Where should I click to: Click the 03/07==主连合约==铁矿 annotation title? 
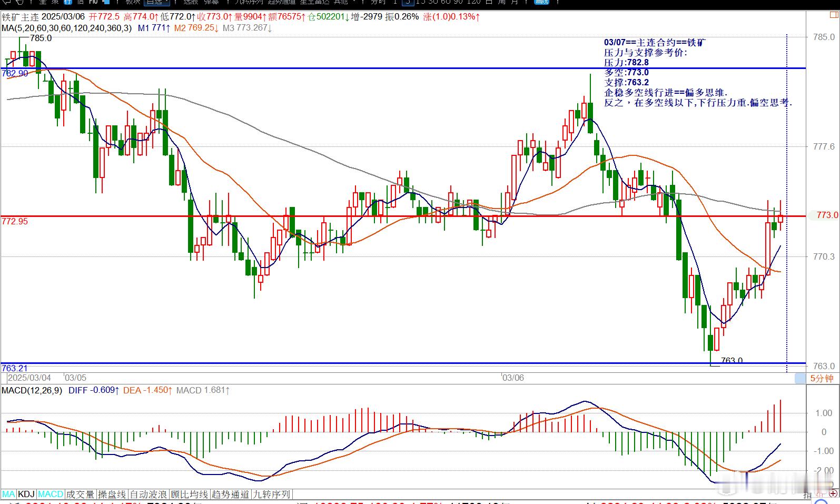(x=656, y=43)
